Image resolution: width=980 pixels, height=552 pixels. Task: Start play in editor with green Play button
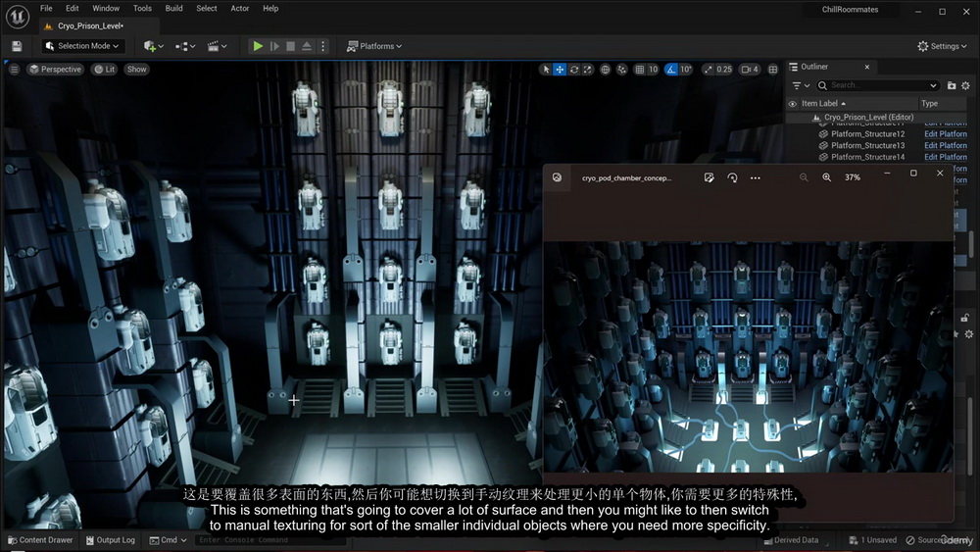[258, 46]
